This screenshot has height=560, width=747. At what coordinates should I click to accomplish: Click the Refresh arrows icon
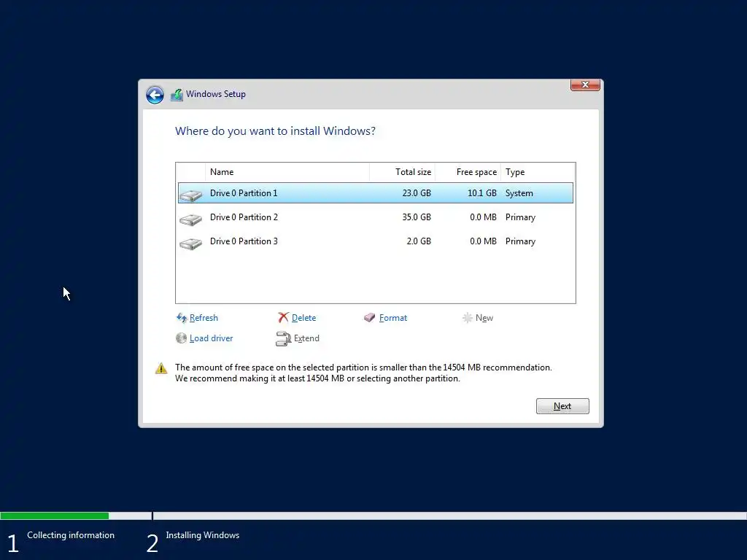click(x=182, y=318)
